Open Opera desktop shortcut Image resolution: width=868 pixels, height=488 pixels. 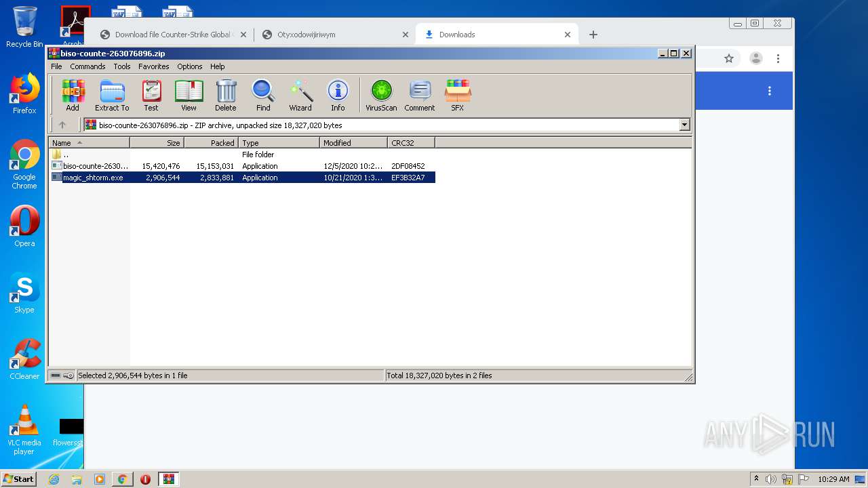24,226
